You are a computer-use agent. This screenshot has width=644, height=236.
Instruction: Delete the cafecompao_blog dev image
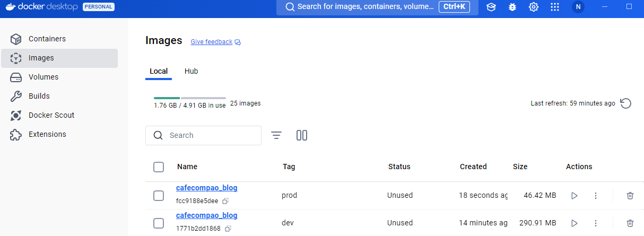click(630, 223)
